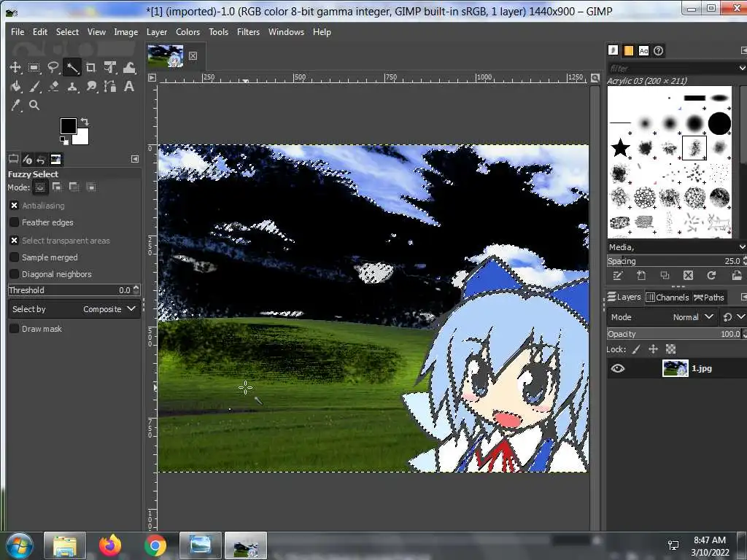The width and height of the screenshot is (747, 560).
Task: Select the Warp Transform tool
Action: tap(129, 67)
